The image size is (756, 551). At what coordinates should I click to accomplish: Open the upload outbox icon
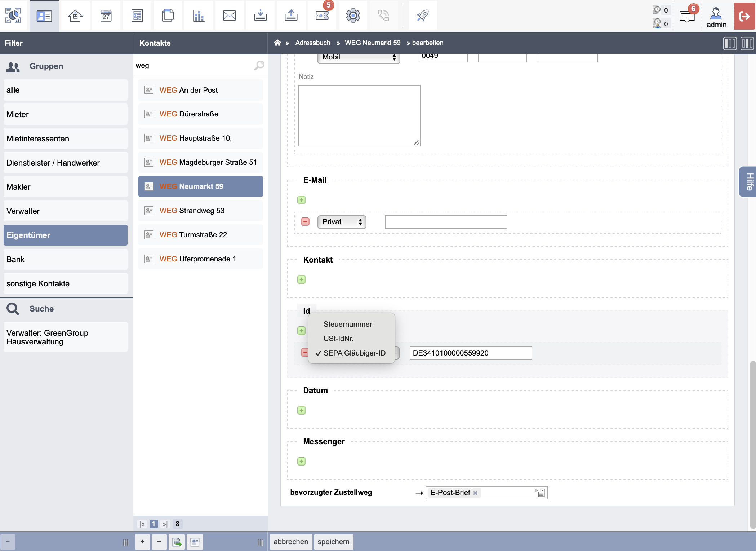point(291,16)
